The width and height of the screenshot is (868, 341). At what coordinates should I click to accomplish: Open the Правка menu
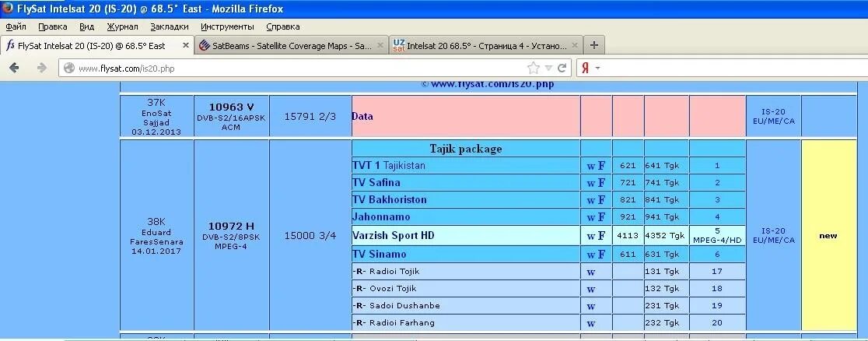(53, 26)
